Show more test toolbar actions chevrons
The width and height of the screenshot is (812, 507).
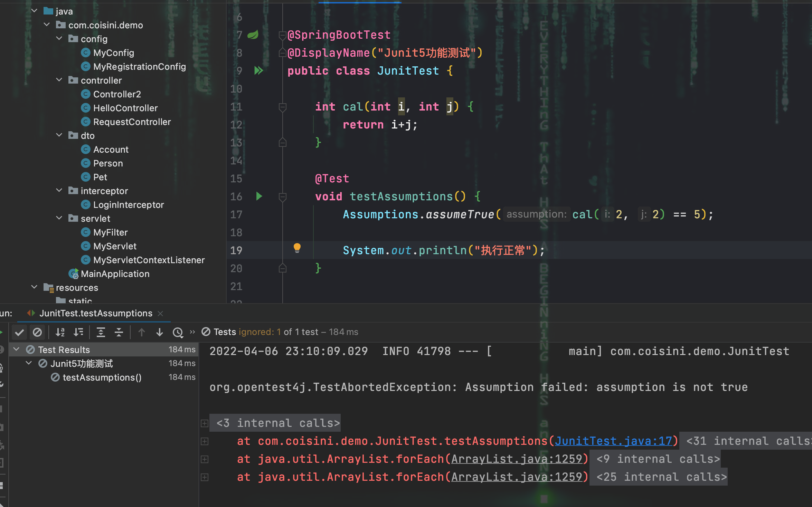(192, 332)
